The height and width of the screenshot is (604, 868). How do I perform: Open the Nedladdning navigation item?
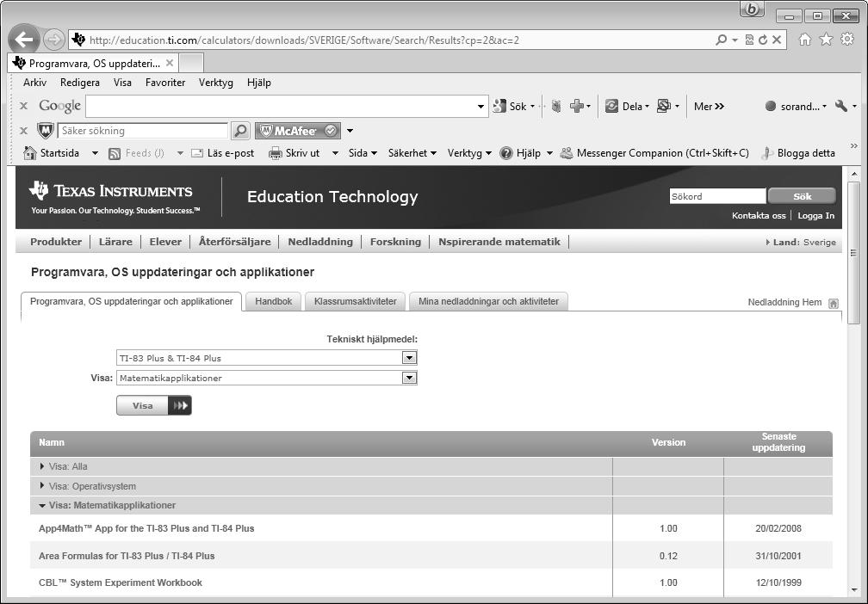click(320, 242)
